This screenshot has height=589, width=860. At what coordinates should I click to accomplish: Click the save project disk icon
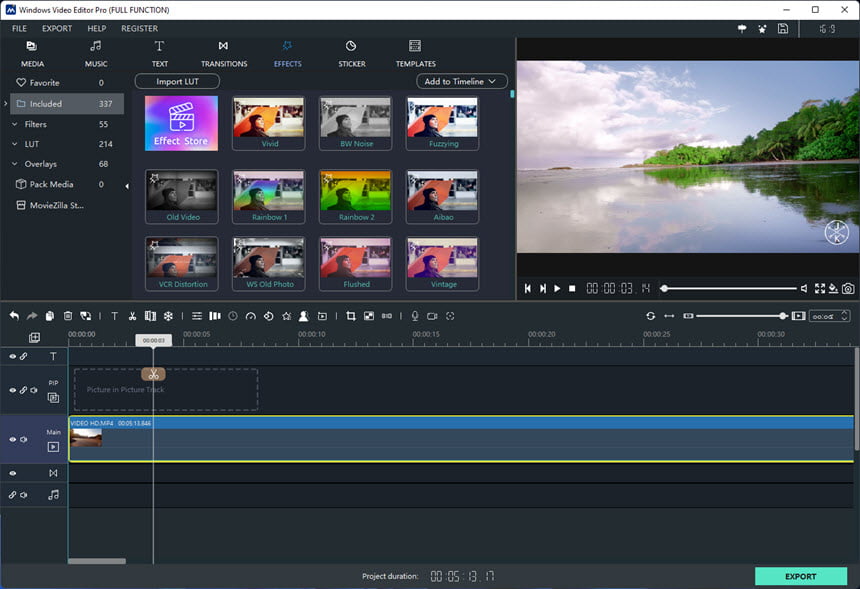click(x=783, y=29)
